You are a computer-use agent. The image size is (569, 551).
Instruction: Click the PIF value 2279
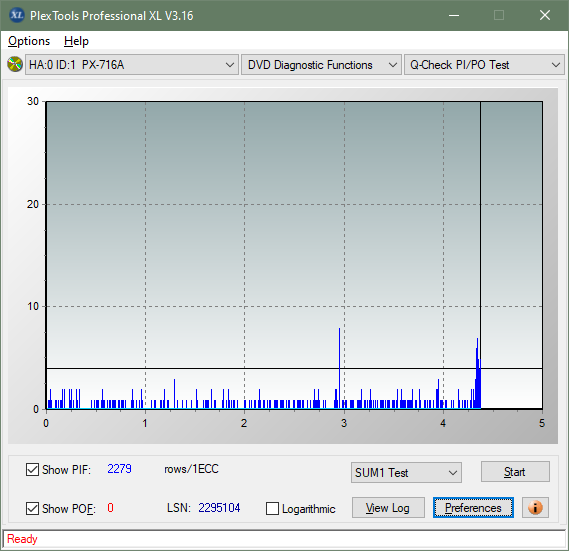click(x=119, y=469)
